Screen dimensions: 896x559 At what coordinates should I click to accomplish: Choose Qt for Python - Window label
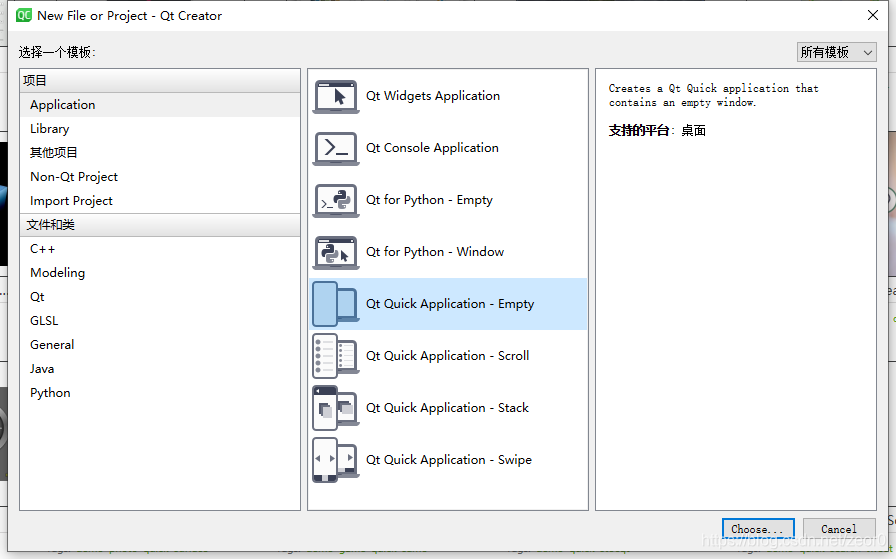click(x=435, y=252)
